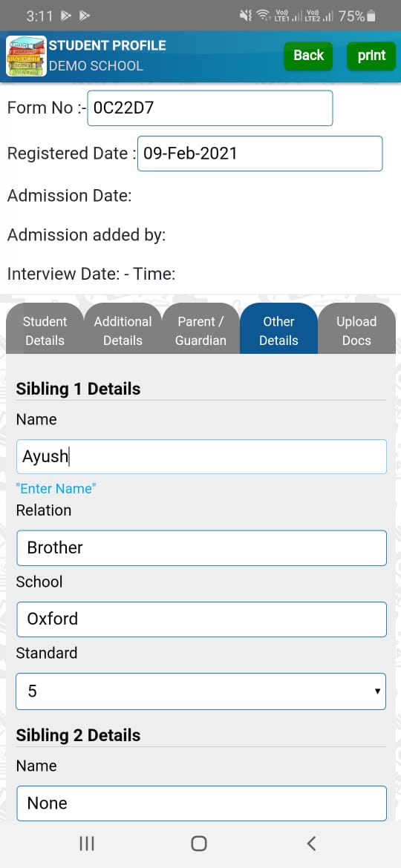Click the green Back button
Image resolution: width=401 pixels, height=868 pixels.
[308, 56]
